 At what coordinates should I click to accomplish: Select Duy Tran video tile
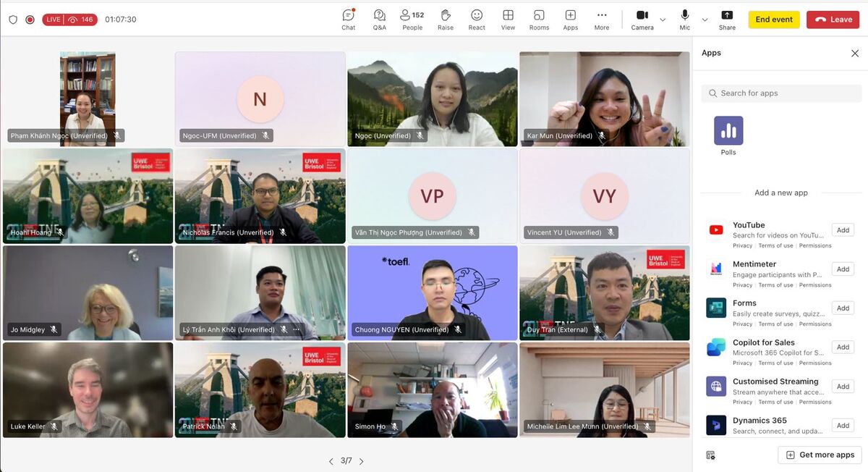[604, 292]
